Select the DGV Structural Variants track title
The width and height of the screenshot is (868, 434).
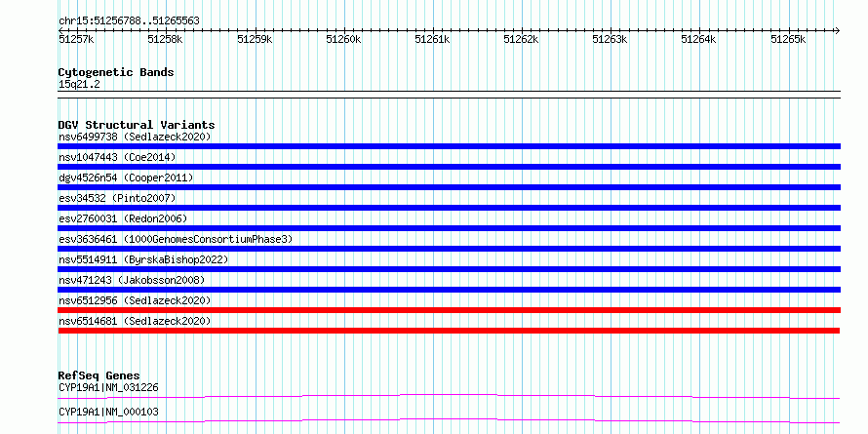point(137,125)
